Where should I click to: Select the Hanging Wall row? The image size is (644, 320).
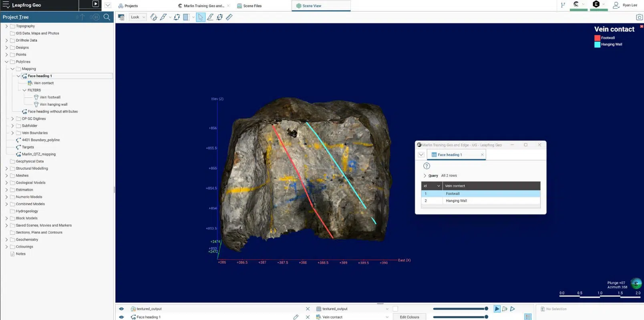[x=481, y=201]
